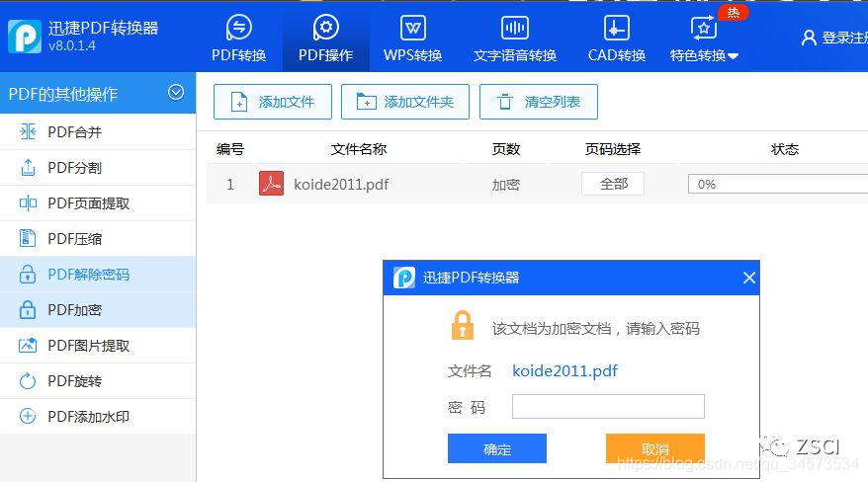Viewport: 868px width, 482px height.
Task: Click the 全部 page selection button
Action: pyautogui.click(x=613, y=184)
